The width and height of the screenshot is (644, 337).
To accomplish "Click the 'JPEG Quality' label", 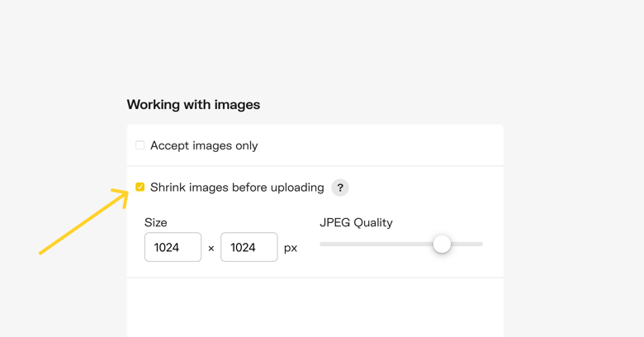I will click(x=356, y=223).
